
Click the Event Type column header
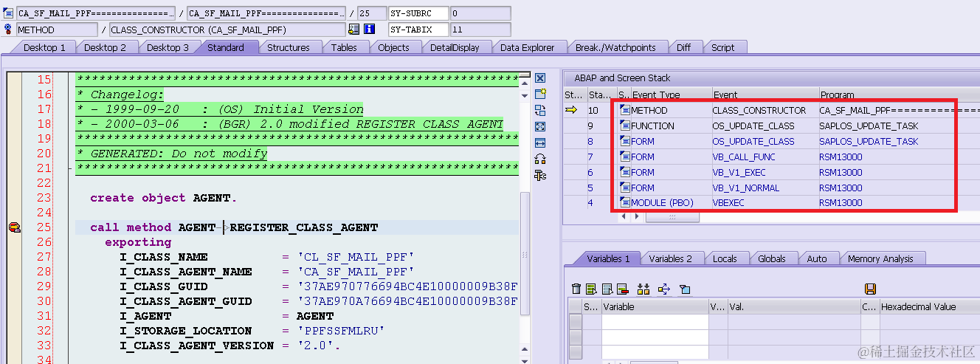(x=670, y=95)
